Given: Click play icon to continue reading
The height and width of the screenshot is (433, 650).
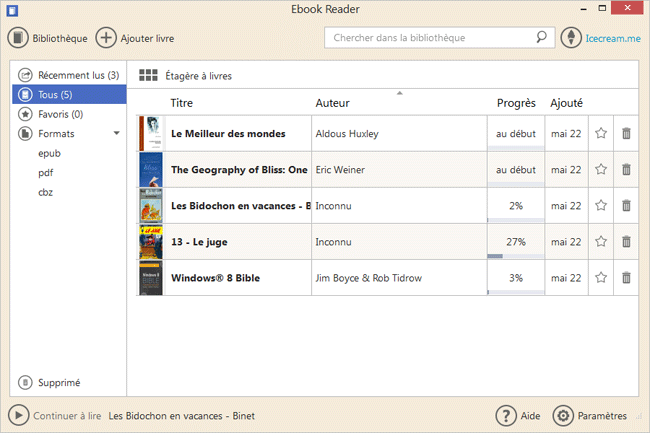Looking at the screenshot, I should (x=18, y=416).
